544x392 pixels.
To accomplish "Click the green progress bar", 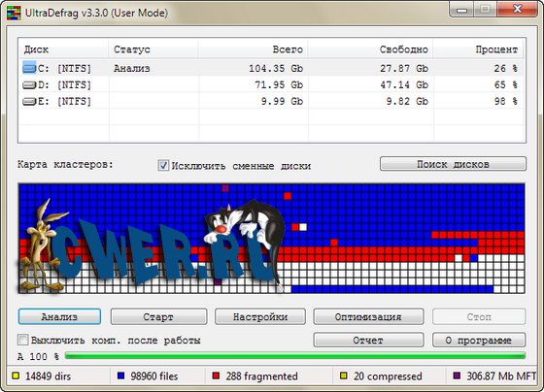I will [x=295, y=355].
